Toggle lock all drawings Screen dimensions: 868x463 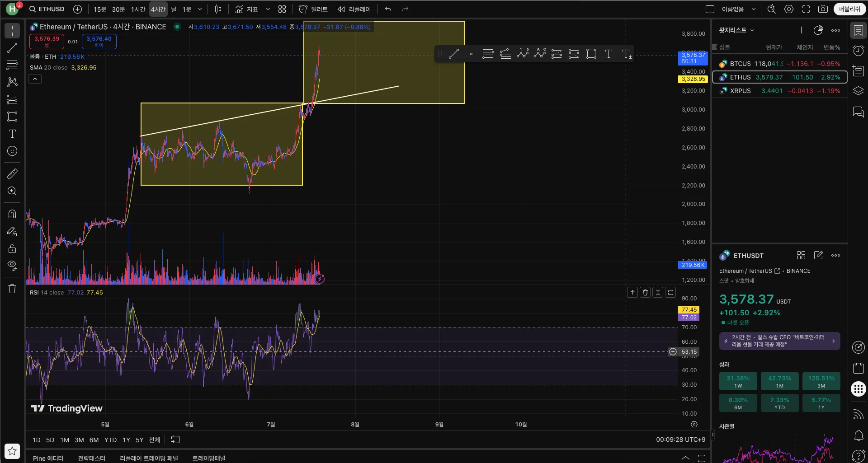[x=12, y=249]
